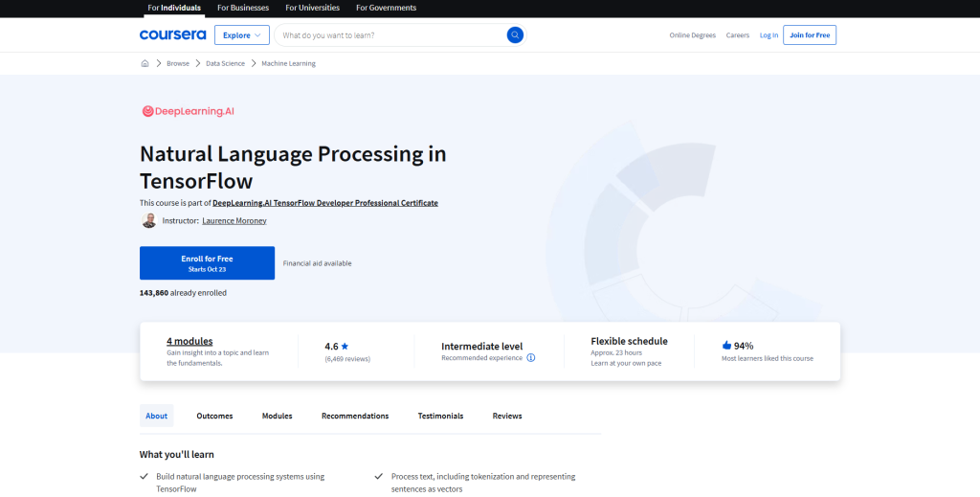Click 'Most learners liked this course' text
Viewport: 980px width, 497px height.
click(768, 358)
